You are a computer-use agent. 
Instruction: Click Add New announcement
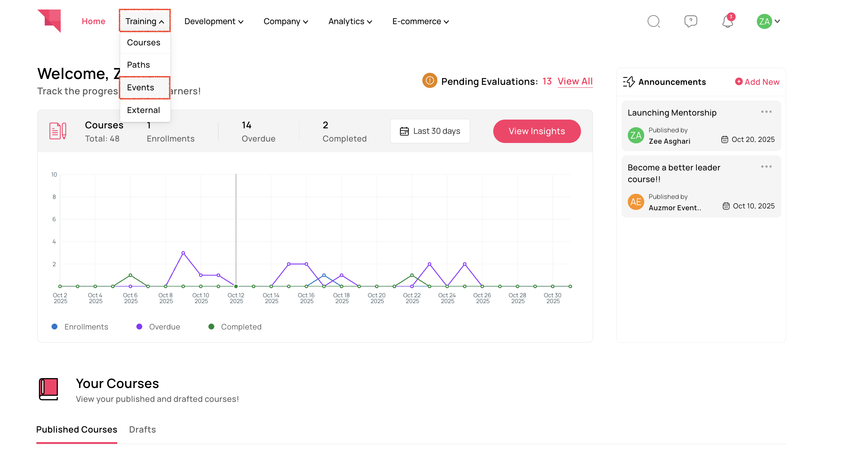(757, 82)
